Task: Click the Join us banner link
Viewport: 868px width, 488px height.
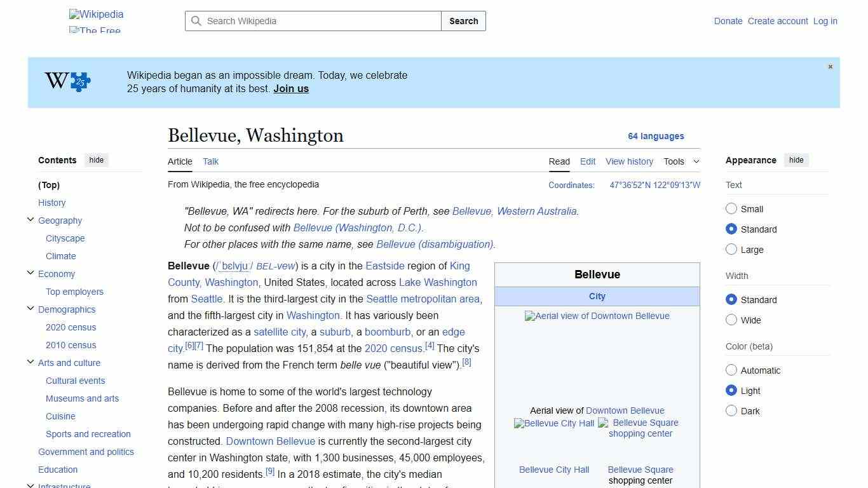Action: point(290,88)
